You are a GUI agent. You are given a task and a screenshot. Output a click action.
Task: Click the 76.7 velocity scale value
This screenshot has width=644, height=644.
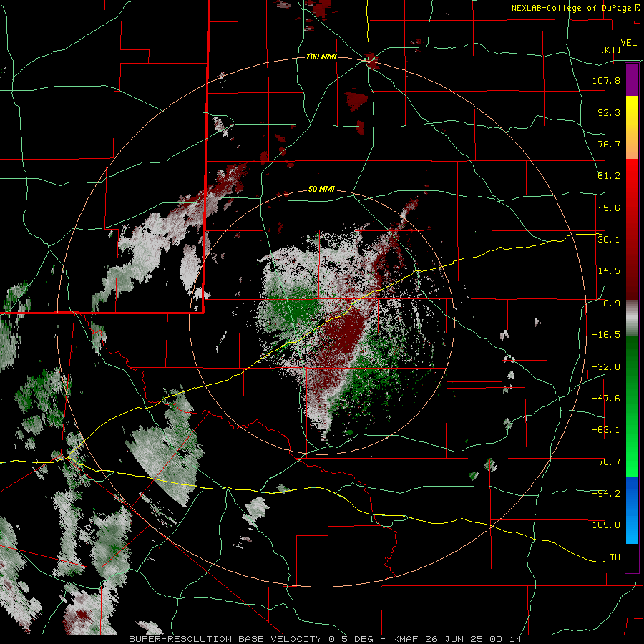609,144
